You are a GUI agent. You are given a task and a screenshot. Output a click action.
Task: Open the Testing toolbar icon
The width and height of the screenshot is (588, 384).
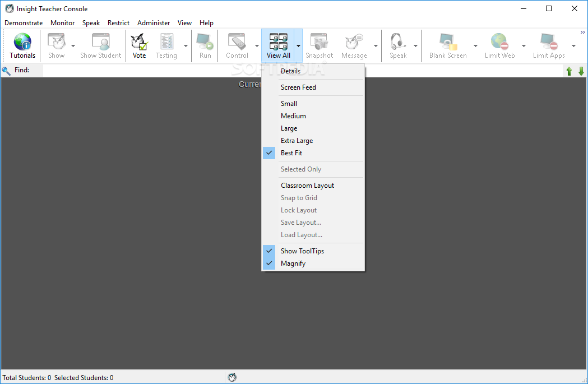pyautogui.click(x=166, y=41)
